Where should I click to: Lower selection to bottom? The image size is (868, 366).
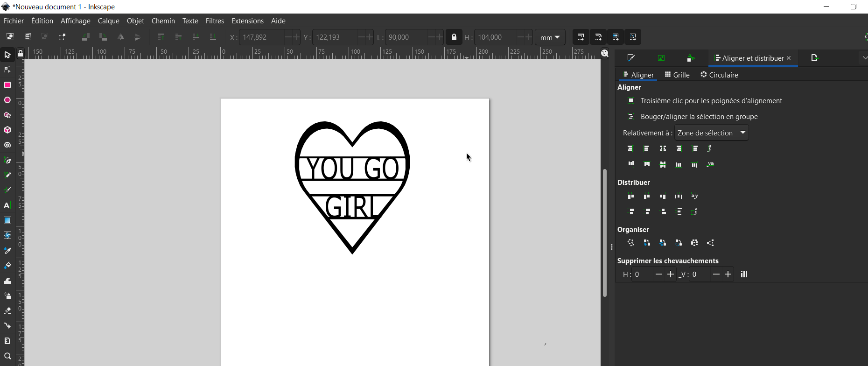213,37
